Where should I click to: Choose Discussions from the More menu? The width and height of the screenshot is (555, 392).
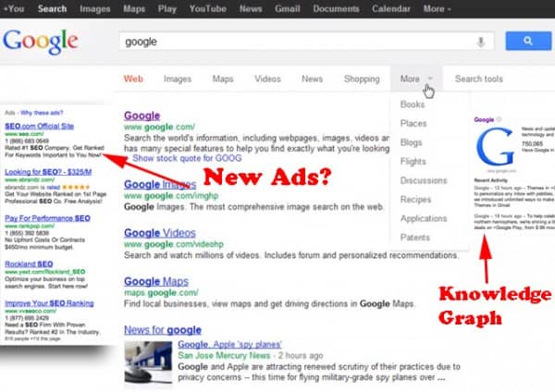pos(424,180)
